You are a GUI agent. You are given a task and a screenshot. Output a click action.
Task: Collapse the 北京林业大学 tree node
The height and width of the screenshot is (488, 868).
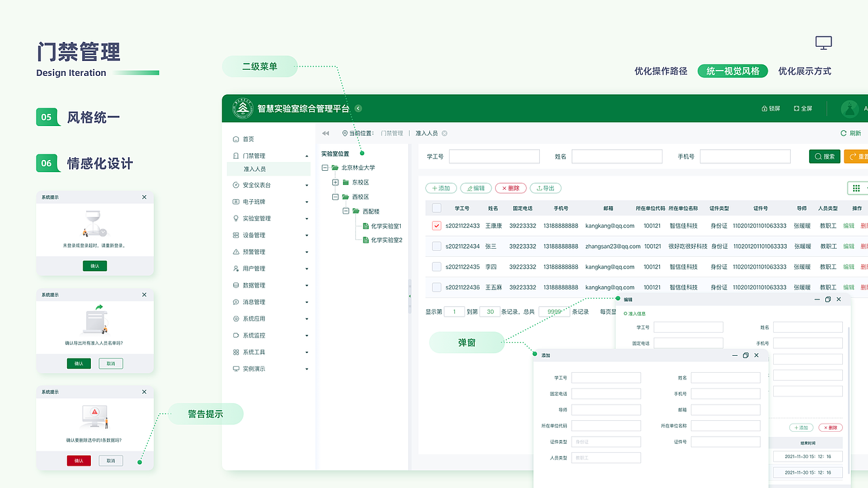click(x=325, y=167)
